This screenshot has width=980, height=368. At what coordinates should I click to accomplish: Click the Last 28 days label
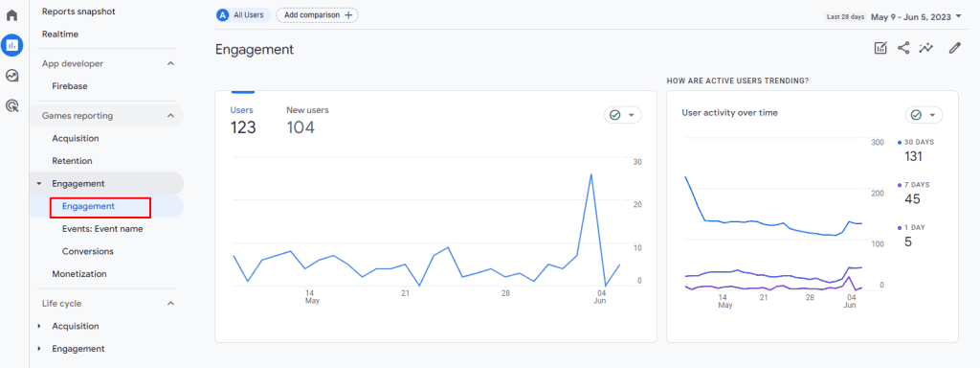(x=846, y=17)
